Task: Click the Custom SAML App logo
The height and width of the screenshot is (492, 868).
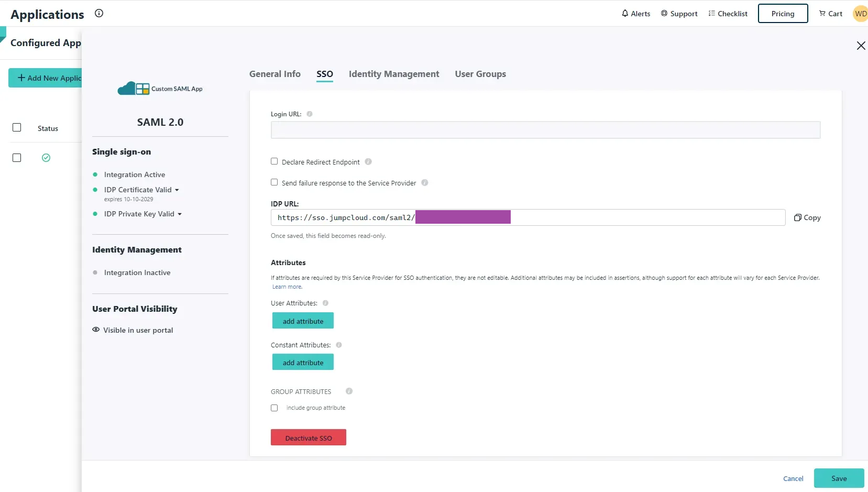Action: coord(160,89)
